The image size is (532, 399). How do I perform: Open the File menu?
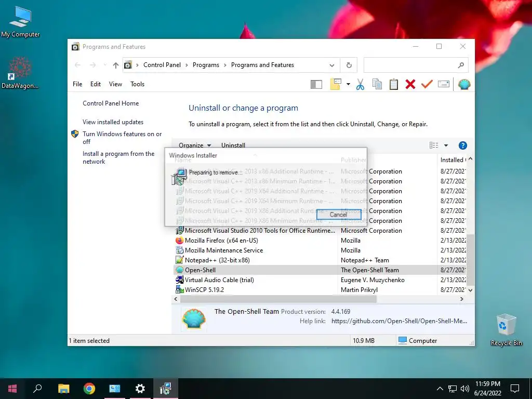[77, 84]
